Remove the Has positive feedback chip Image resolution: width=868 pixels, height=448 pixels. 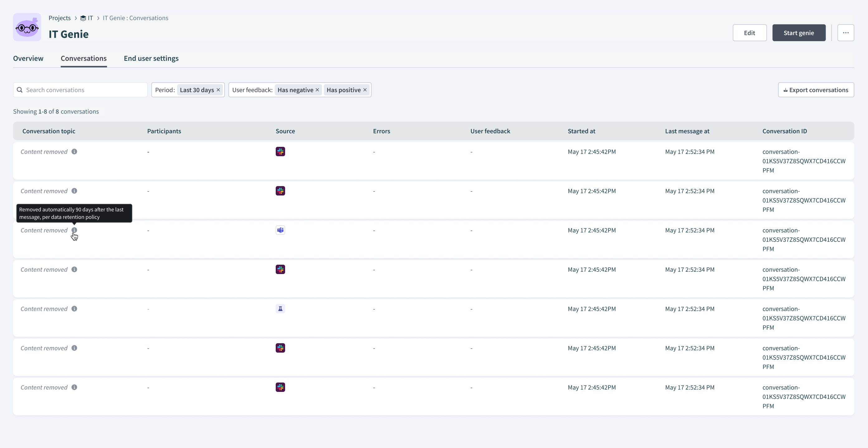pyautogui.click(x=365, y=90)
